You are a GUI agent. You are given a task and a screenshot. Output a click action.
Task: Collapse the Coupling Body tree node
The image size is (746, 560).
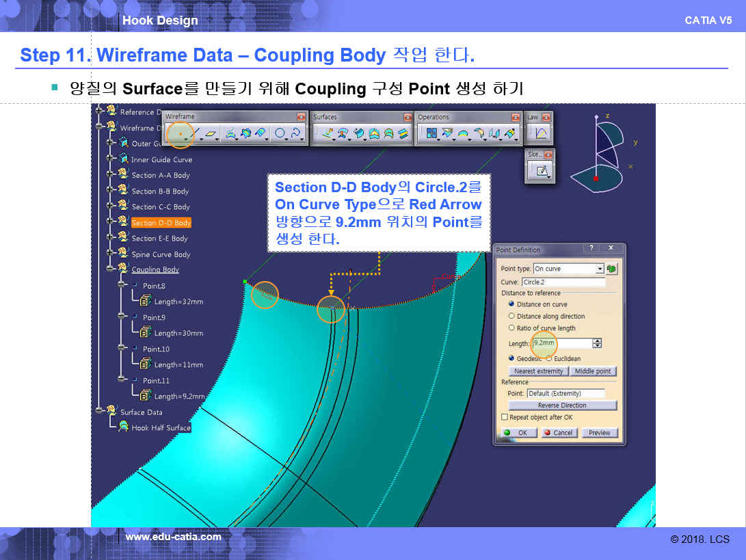pos(111,269)
